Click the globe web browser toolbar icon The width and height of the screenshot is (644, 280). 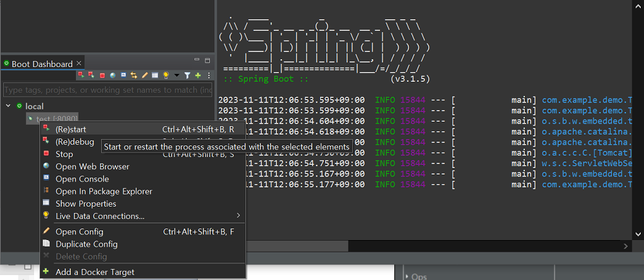tap(113, 75)
